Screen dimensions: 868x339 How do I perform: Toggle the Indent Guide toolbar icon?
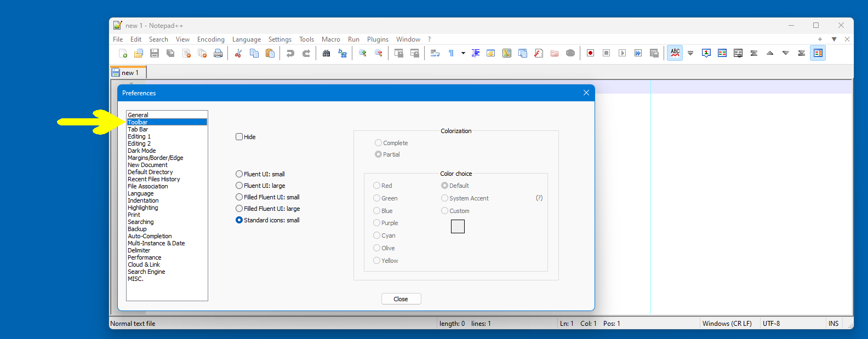[x=476, y=53]
